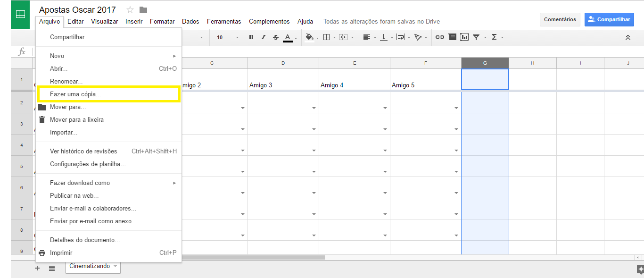Viewport: 644px width, 278px height.
Task: Open the Editar menu
Action: pyautogui.click(x=75, y=21)
